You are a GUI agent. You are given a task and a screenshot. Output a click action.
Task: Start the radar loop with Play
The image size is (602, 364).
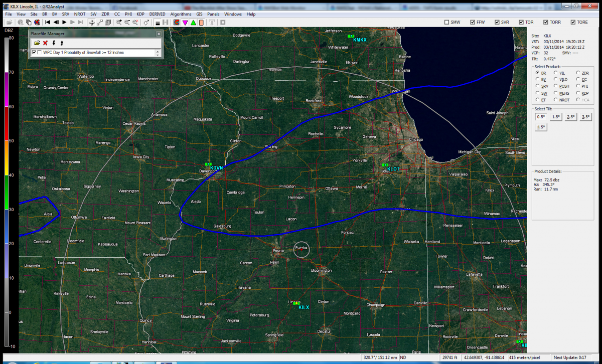(64, 22)
